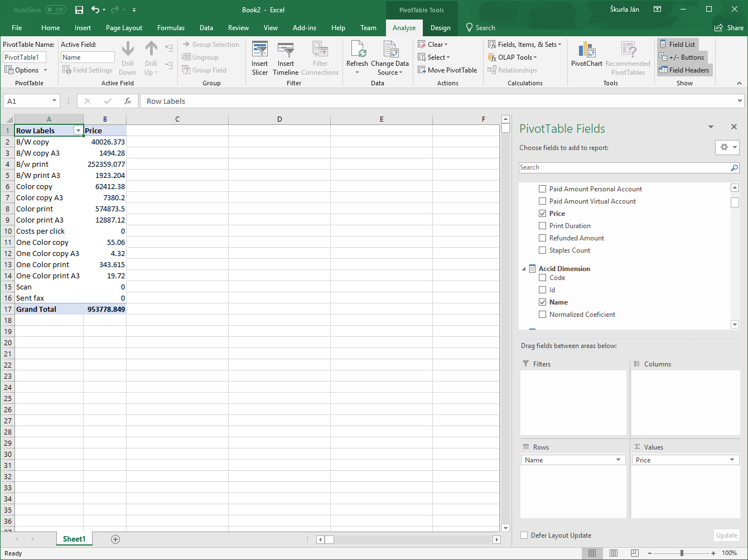Check the Staples Count field
This screenshot has width=748, height=560.
click(542, 250)
